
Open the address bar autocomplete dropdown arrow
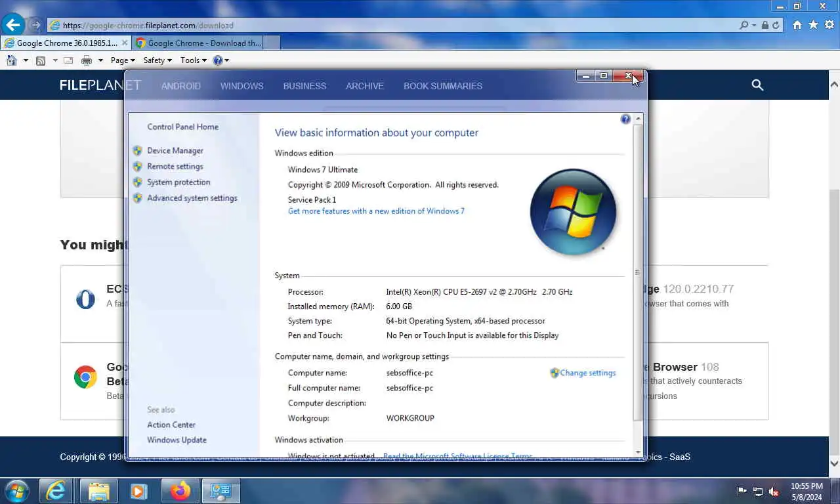pos(754,26)
